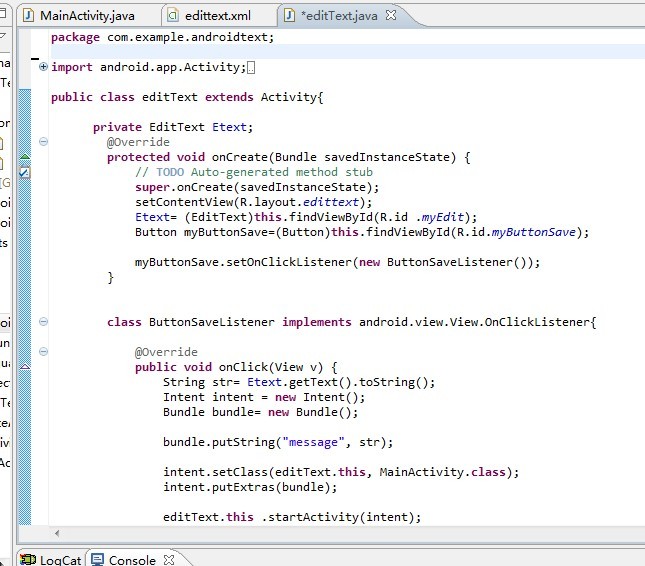This screenshot has height=566, width=645.
Task: Collapse the onClick method fold marker
Action: (43, 352)
